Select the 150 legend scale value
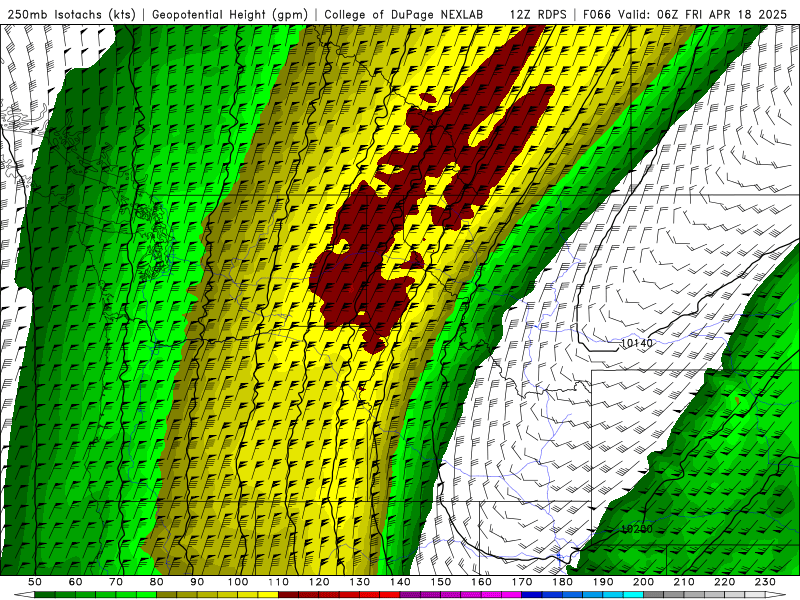Viewport: 800px width, 600px height. pyautogui.click(x=441, y=582)
